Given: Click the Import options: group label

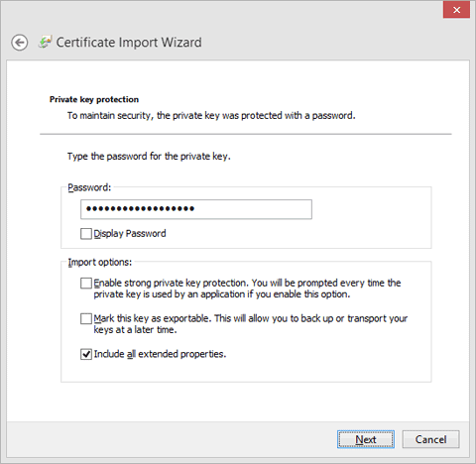Looking at the screenshot, I should 100,262.
